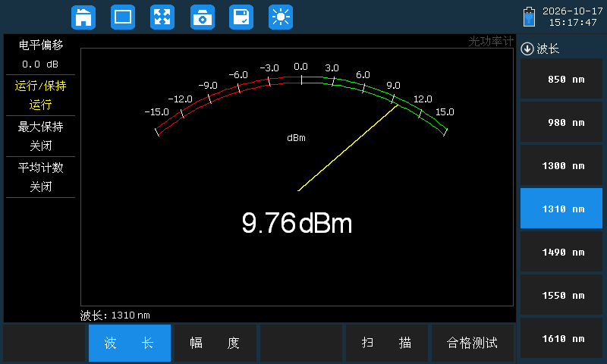607x364 pixels.
Task: Click the down-arrow icon beside 波长
Action: [x=527, y=49]
